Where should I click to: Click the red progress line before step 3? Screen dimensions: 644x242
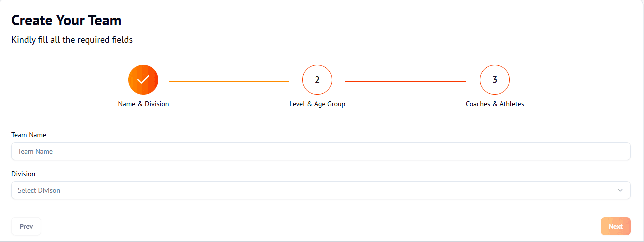point(405,81)
